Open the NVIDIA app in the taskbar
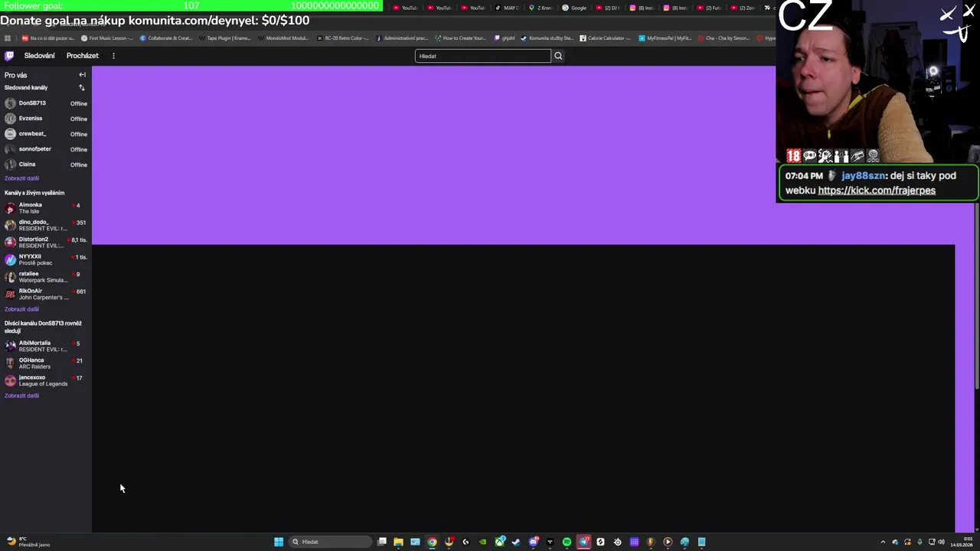The height and width of the screenshot is (551, 980). (x=483, y=542)
